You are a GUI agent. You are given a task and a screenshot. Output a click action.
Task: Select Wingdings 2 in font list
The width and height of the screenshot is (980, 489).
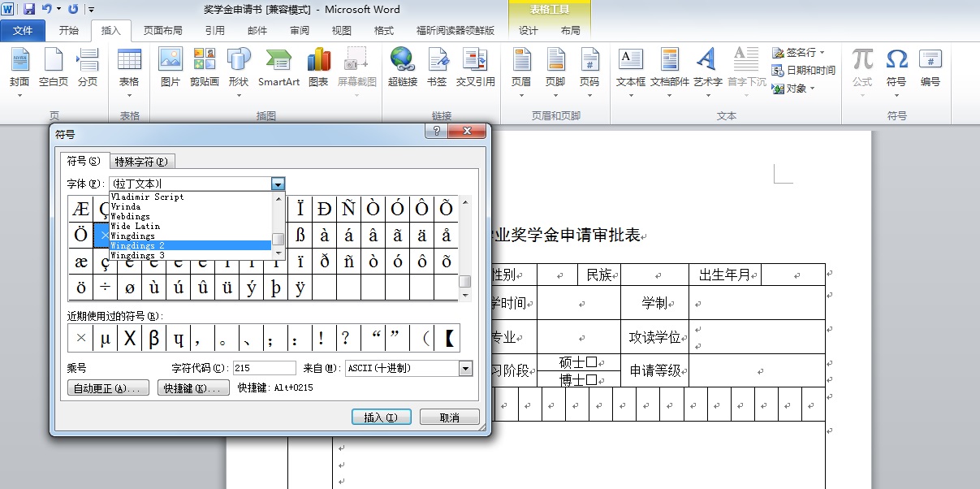click(190, 245)
